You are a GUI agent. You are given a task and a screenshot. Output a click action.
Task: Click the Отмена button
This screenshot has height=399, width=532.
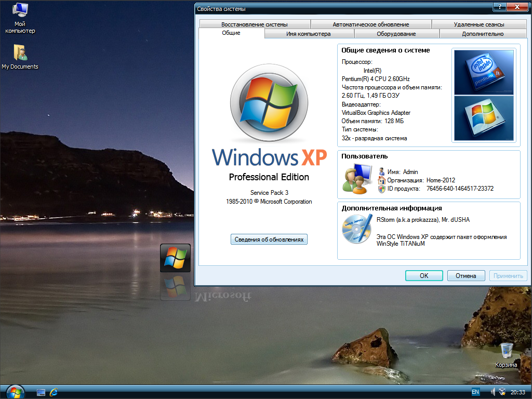coord(466,275)
